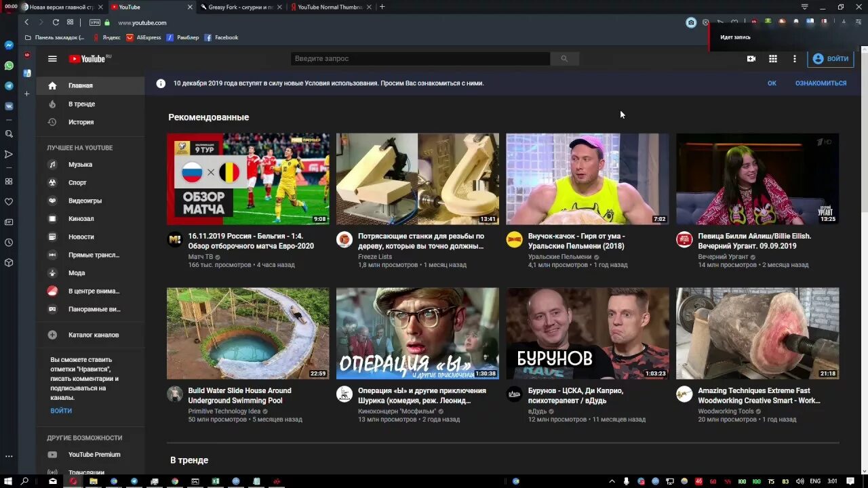Click the create video camera icon
868x488 pixels.
[x=751, y=59]
